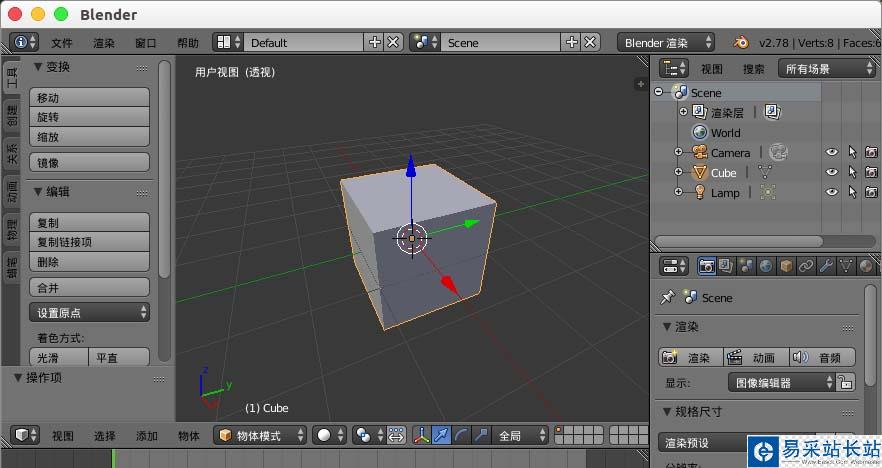
Task: Toggle the 3D manipulator widget
Action: point(422,435)
